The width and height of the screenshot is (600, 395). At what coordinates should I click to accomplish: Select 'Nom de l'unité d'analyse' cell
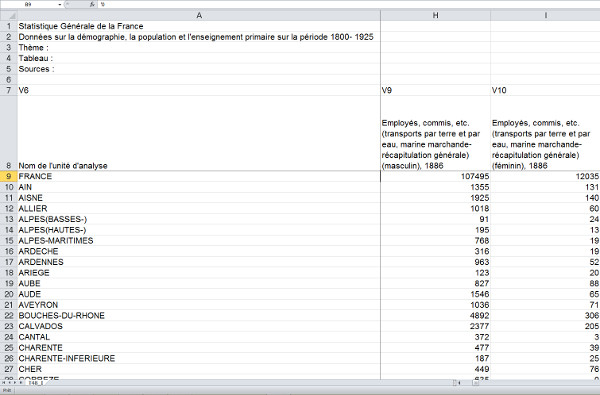point(199,133)
